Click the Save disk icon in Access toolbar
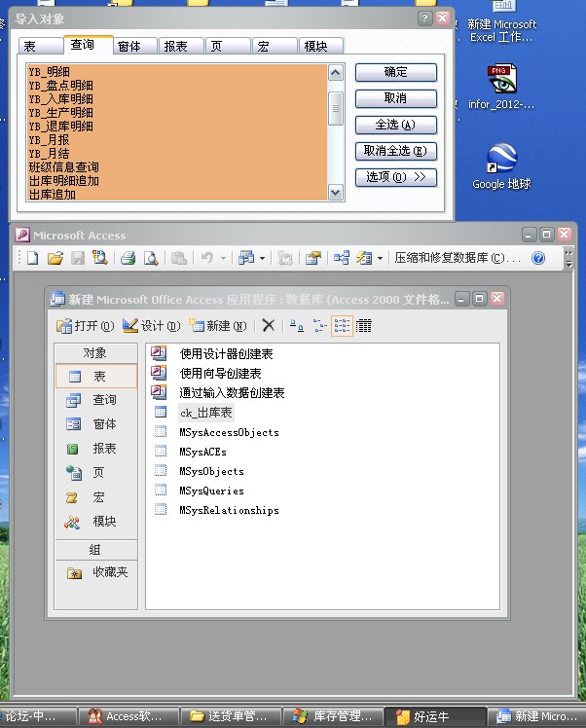The width and height of the screenshot is (586, 728). 78,258
